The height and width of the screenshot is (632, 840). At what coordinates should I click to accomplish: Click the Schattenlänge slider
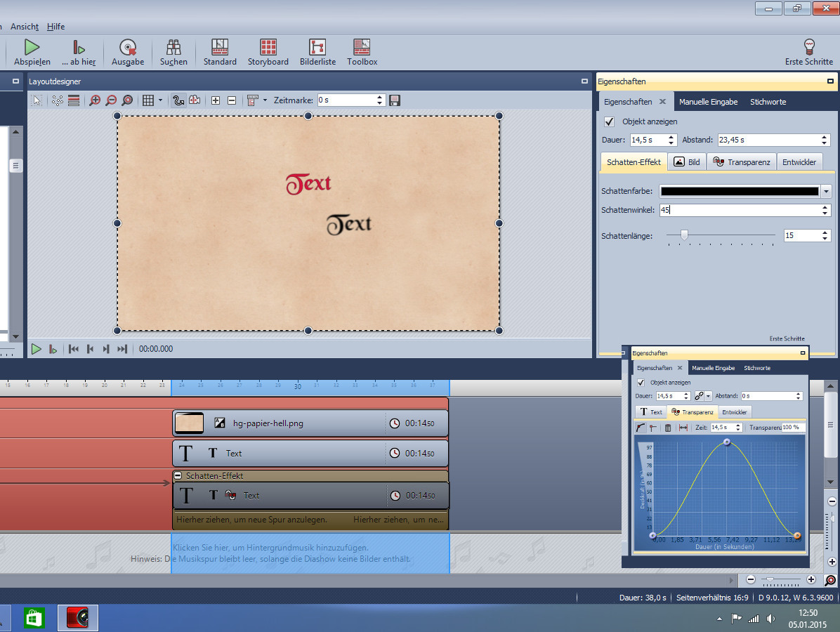684,236
